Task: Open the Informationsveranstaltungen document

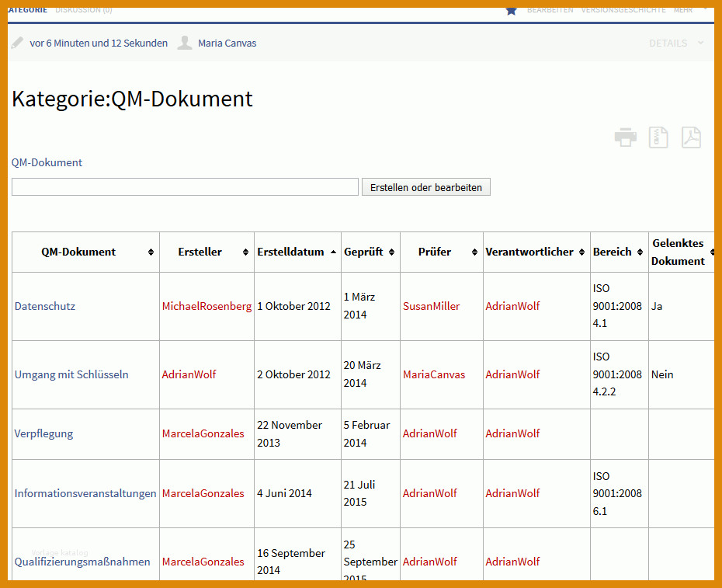Action: click(x=85, y=493)
